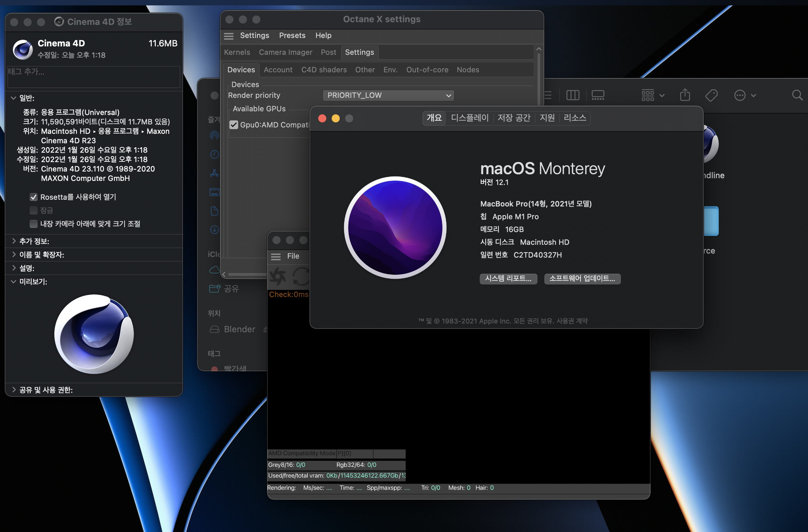Collapse the '미리보기:' section
808x532 pixels.
pyautogui.click(x=13, y=281)
